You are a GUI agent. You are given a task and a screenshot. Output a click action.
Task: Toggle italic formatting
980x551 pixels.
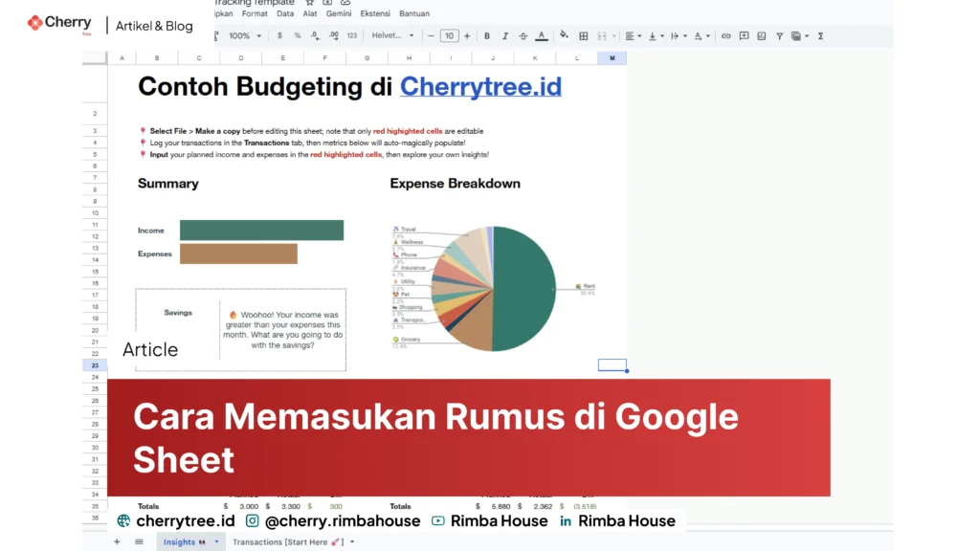click(x=505, y=35)
